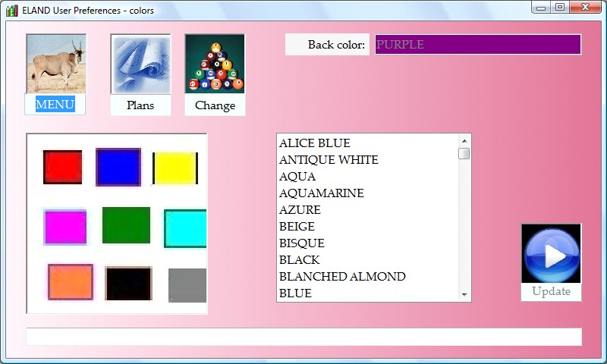Click the ELAND app icon in title bar
The height and width of the screenshot is (364, 607).
tap(11, 10)
